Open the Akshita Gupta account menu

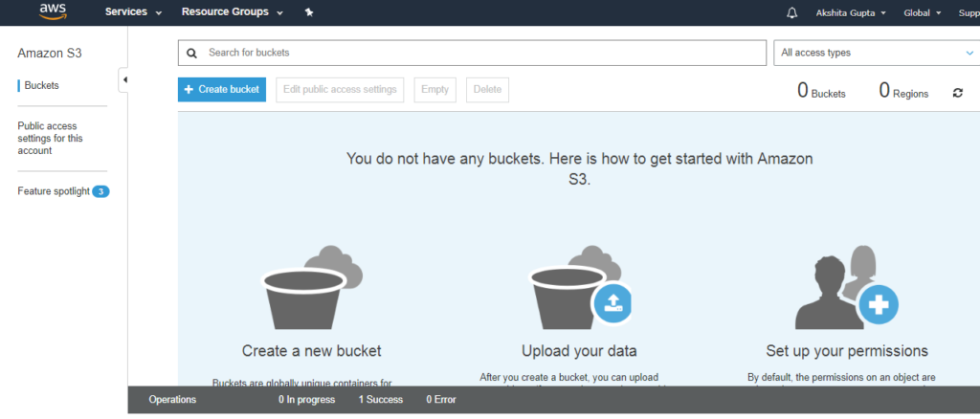point(851,12)
